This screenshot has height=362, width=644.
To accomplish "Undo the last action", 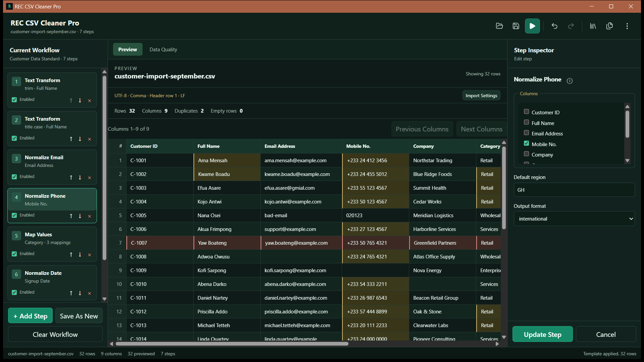I will point(554,26).
